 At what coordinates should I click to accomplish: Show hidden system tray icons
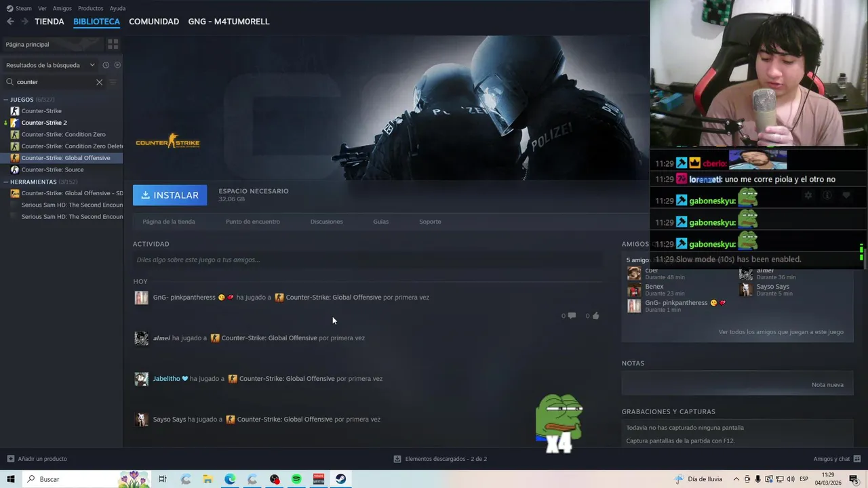pos(736,479)
